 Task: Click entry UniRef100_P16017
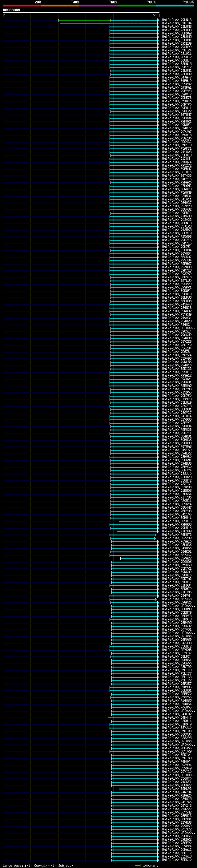pos(176,582)
